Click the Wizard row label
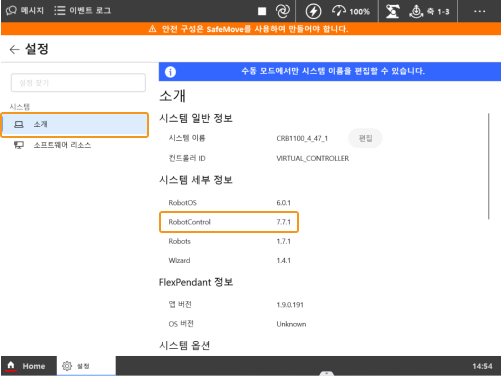This screenshot has height=376, width=501. point(179,260)
